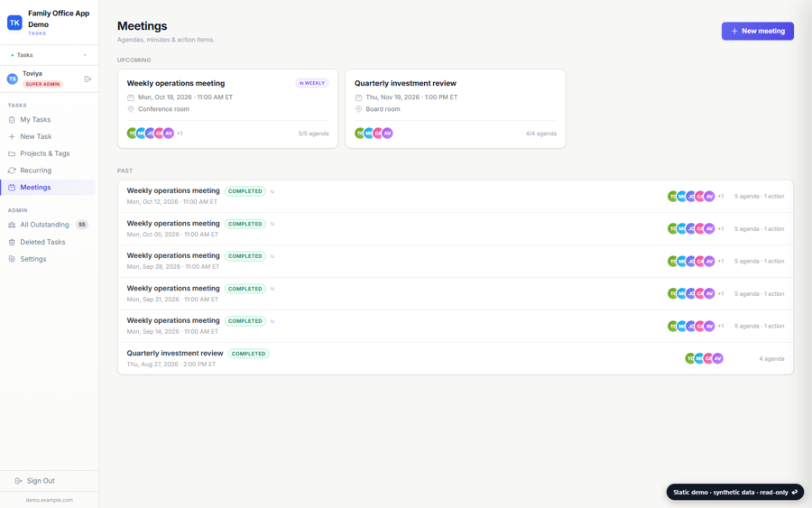The height and width of the screenshot is (508, 812).
Task: Go to Projects & Tags
Action: tap(48, 153)
